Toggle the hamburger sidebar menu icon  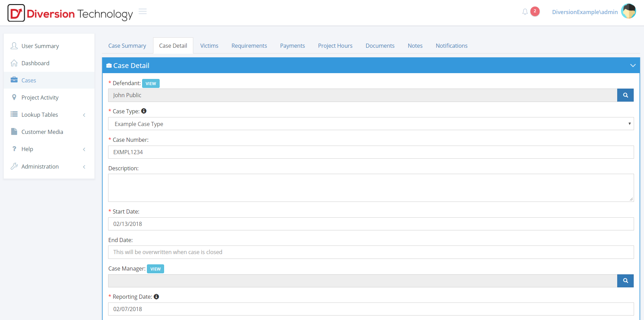point(142,12)
